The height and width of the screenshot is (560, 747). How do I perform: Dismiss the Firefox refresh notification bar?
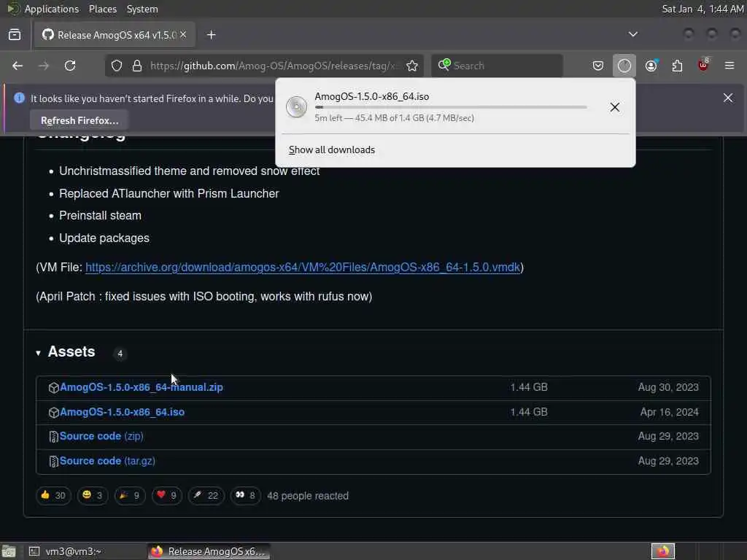[x=728, y=98]
